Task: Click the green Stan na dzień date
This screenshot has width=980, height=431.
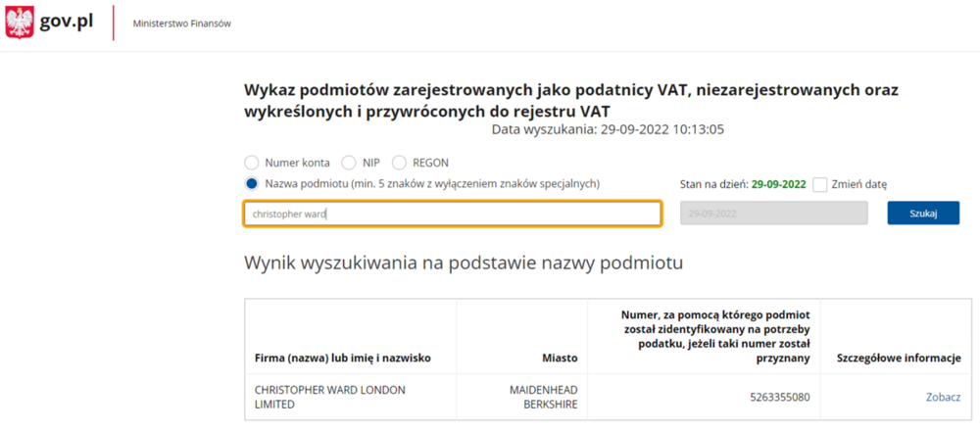Action: pos(778,183)
